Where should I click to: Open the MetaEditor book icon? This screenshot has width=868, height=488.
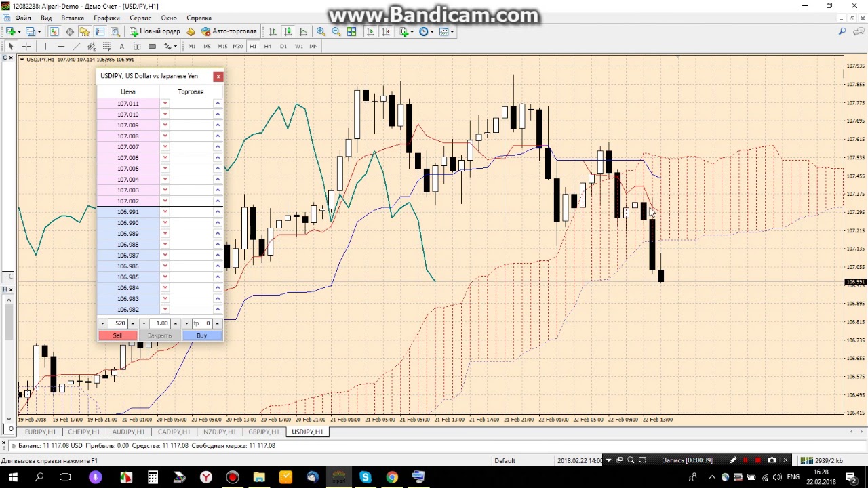[191, 31]
